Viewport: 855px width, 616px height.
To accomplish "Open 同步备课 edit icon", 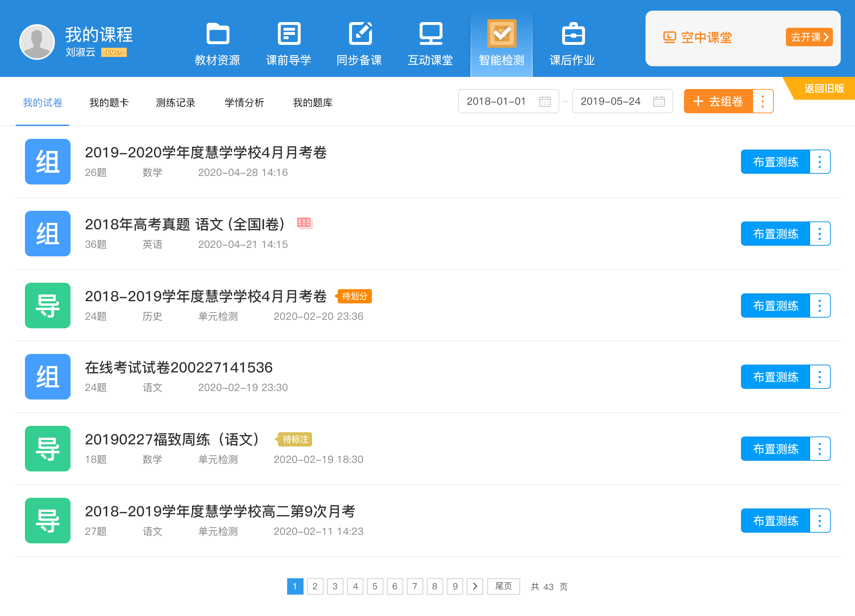I will click(x=360, y=34).
